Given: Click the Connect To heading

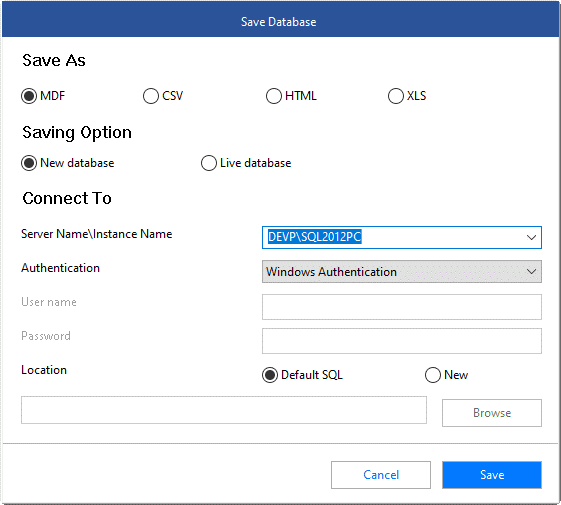Looking at the screenshot, I should pos(67,198).
